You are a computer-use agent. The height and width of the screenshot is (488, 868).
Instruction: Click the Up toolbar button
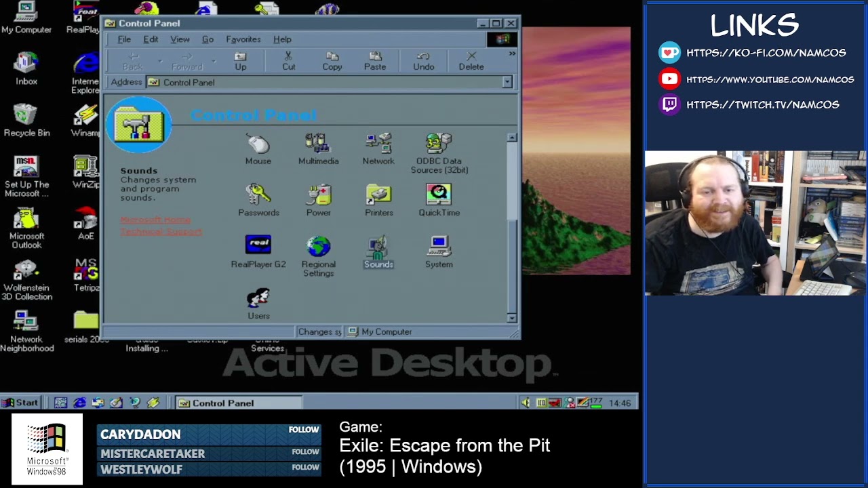coord(240,61)
